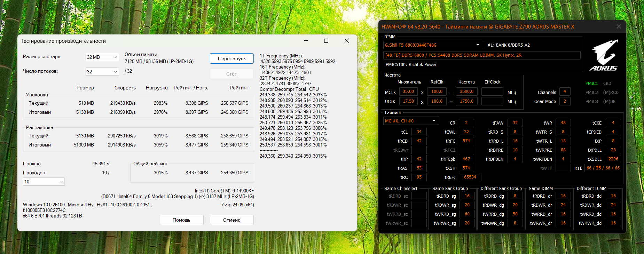The height and width of the screenshot is (254, 644).
Task: Open the thread count dropdown showing 32
Action: pos(102,72)
